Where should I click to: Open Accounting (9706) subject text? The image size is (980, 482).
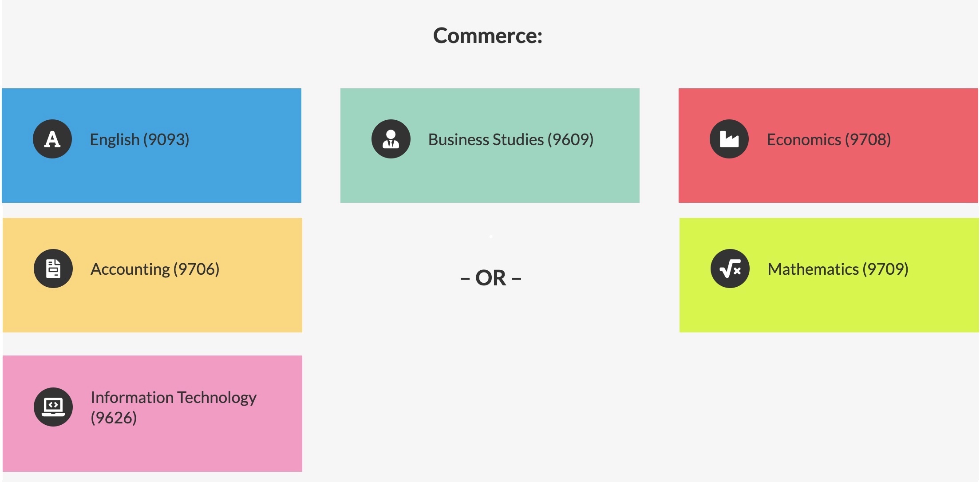[155, 269]
